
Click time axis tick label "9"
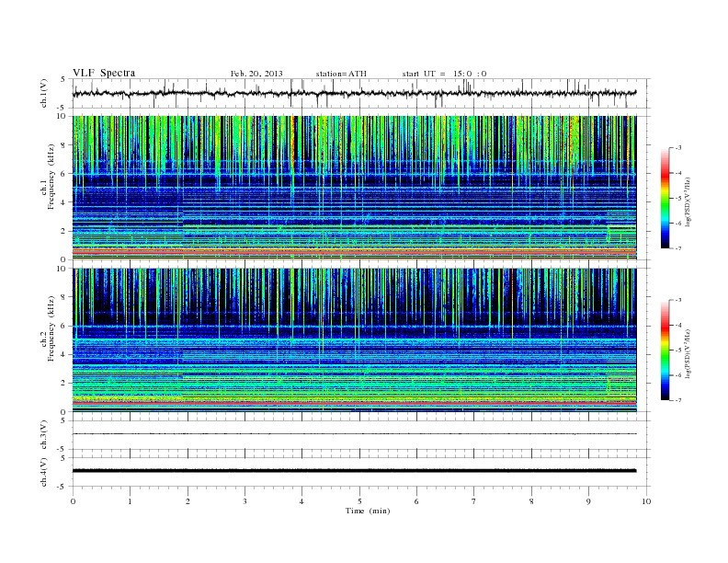pos(588,501)
